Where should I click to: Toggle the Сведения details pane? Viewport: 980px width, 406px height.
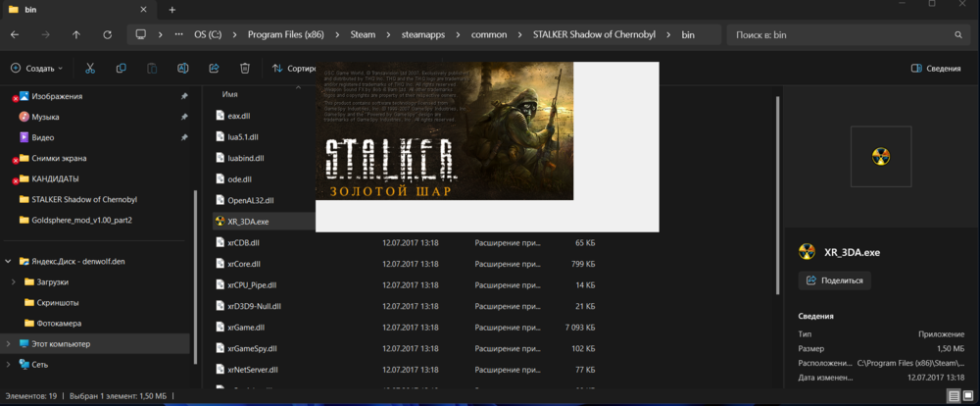pyautogui.click(x=935, y=69)
